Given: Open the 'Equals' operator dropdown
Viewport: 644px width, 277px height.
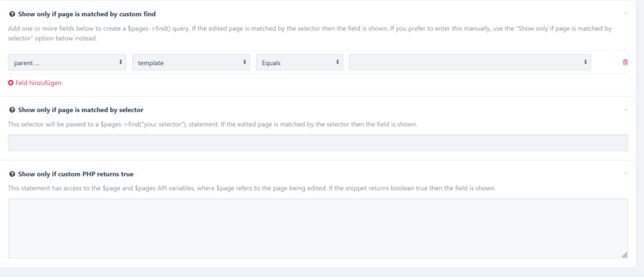Looking at the screenshot, I should (x=299, y=62).
